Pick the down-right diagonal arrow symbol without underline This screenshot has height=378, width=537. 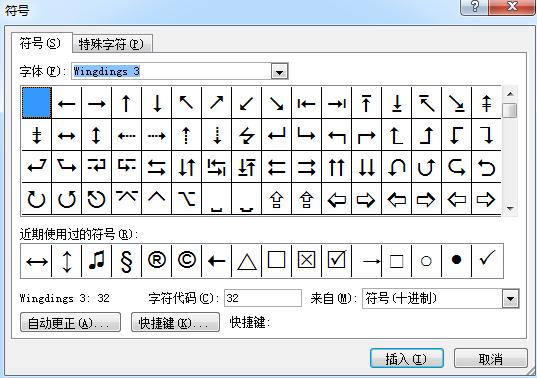[x=276, y=103]
